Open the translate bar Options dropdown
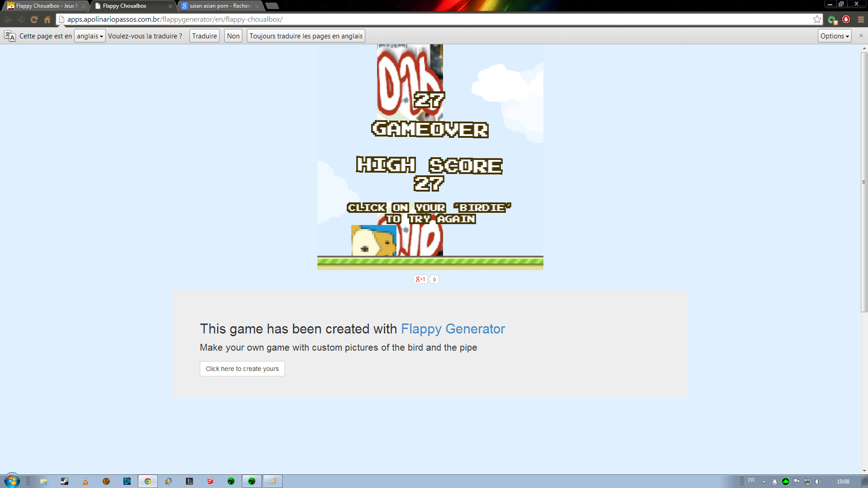 point(834,36)
